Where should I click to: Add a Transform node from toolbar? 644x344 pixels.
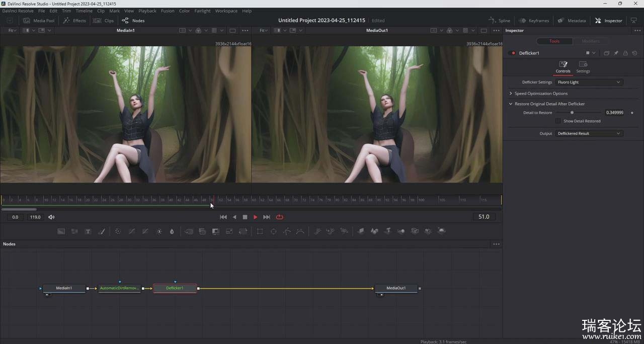pos(243,231)
